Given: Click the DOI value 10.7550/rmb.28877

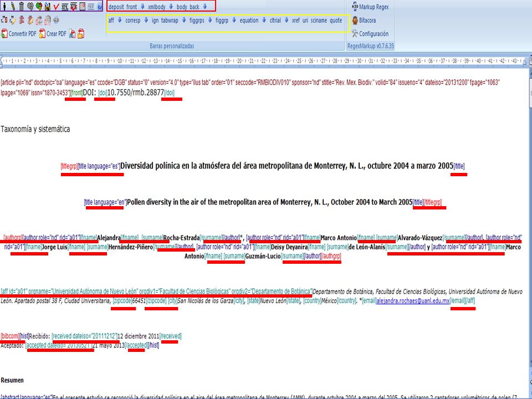Looking at the screenshot, I should pos(136,93).
